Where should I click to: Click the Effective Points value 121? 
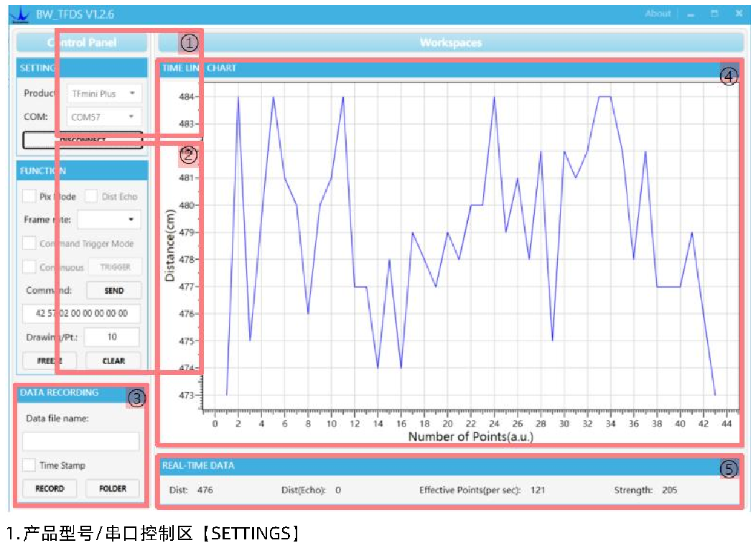[x=538, y=490]
